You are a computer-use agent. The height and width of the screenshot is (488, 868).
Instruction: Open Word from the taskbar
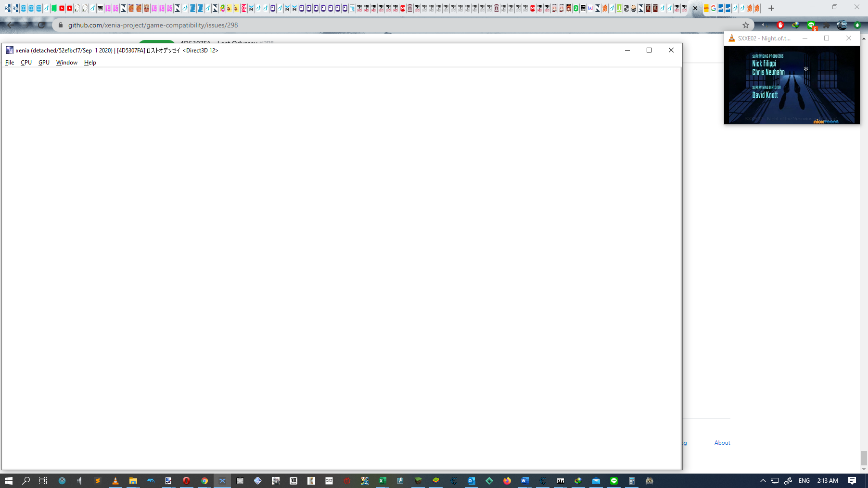[525, 481]
